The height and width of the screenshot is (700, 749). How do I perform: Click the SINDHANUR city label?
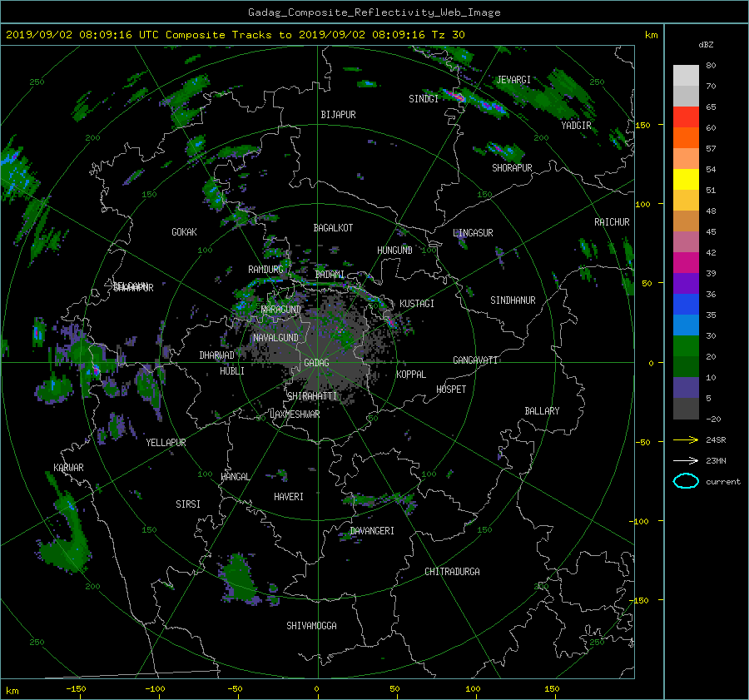pos(513,300)
